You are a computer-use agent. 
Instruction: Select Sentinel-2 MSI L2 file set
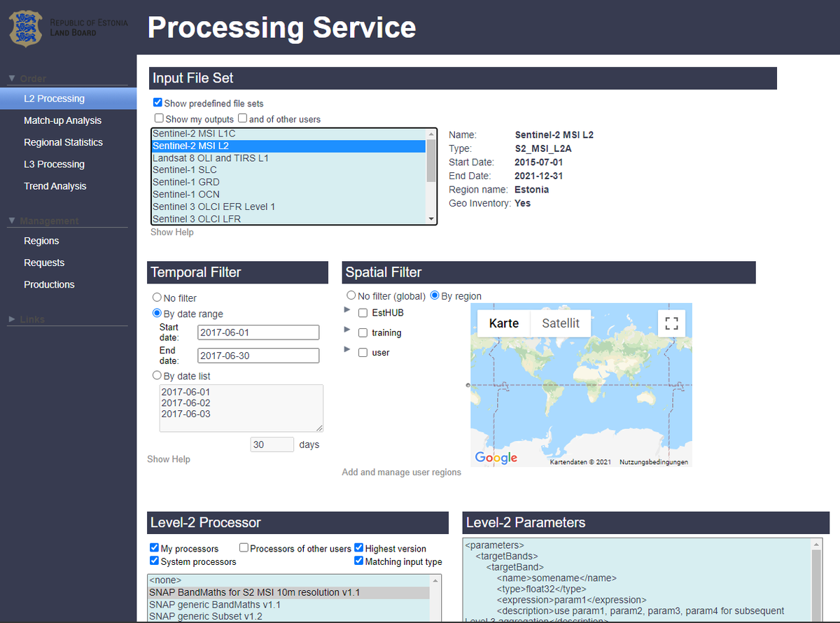[x=289, y=146]
